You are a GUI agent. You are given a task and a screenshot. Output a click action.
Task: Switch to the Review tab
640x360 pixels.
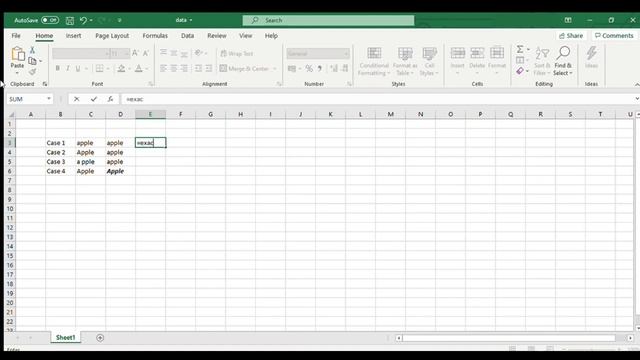pyautogui.click(x=217, y=36)
